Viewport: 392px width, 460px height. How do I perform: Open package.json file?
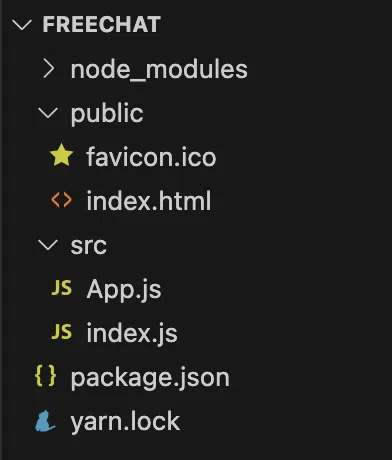click(150, 379)
